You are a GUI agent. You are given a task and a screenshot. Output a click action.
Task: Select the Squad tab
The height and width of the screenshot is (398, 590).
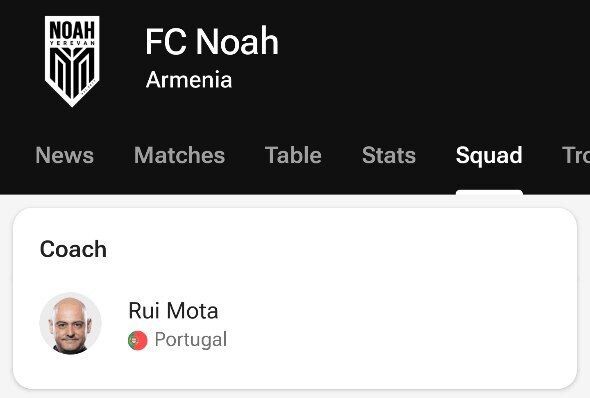point(489,156)
